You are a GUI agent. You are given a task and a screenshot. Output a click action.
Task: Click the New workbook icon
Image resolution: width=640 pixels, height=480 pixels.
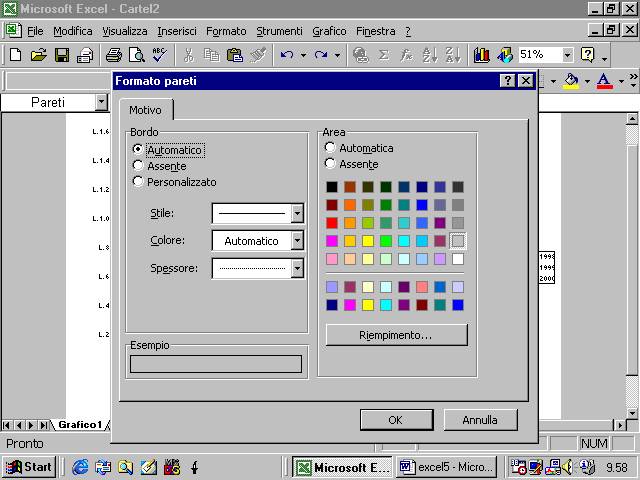[16, 55]
